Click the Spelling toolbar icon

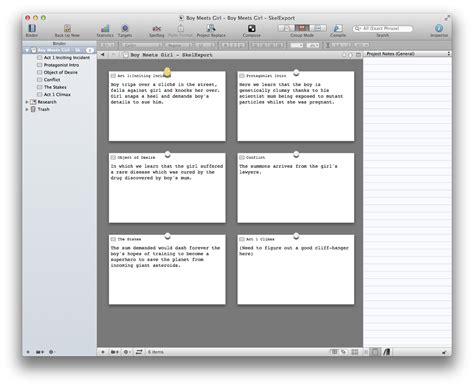[157, 28]
